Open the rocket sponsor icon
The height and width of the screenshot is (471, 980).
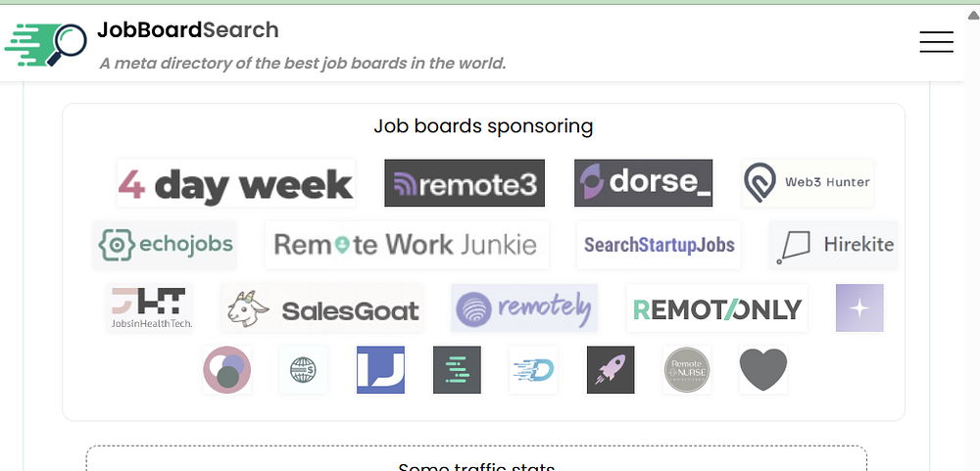(x=611, y=370)
